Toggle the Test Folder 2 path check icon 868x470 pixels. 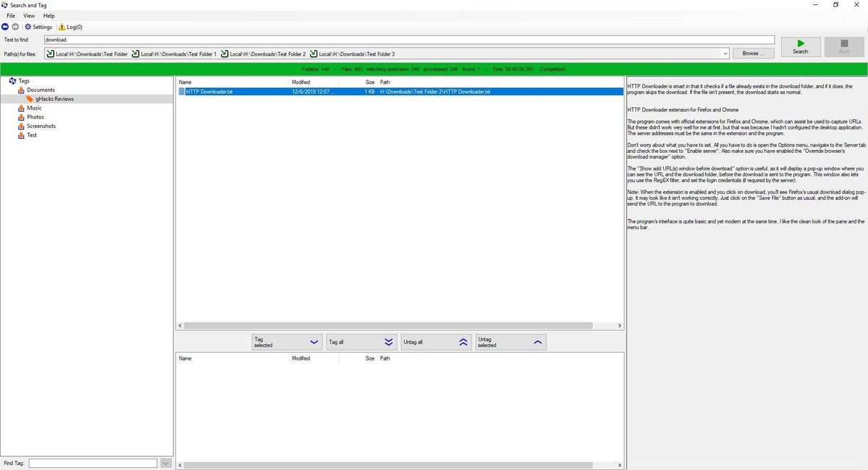tap(224, 54)
